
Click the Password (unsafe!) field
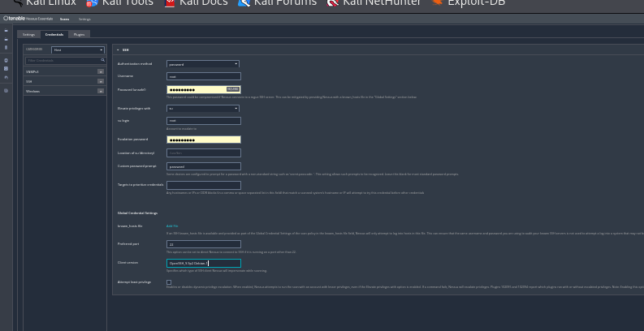pos(204,89)
